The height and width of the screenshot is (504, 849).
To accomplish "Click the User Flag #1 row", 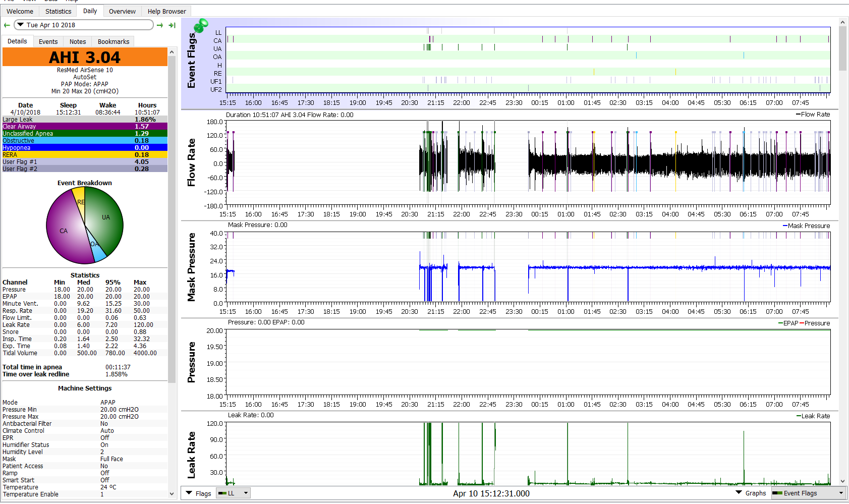I will tap(85, 162).
